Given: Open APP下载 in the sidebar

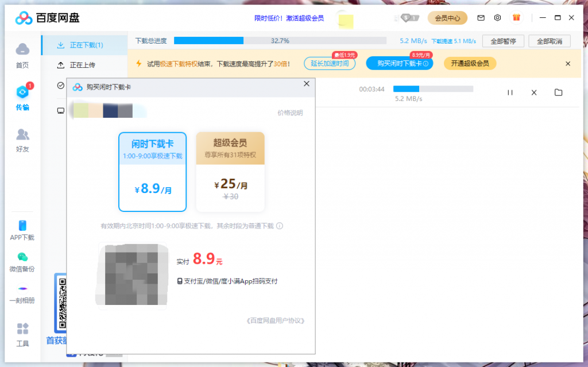Looking at the screenshot, I should tap(22, 230).
